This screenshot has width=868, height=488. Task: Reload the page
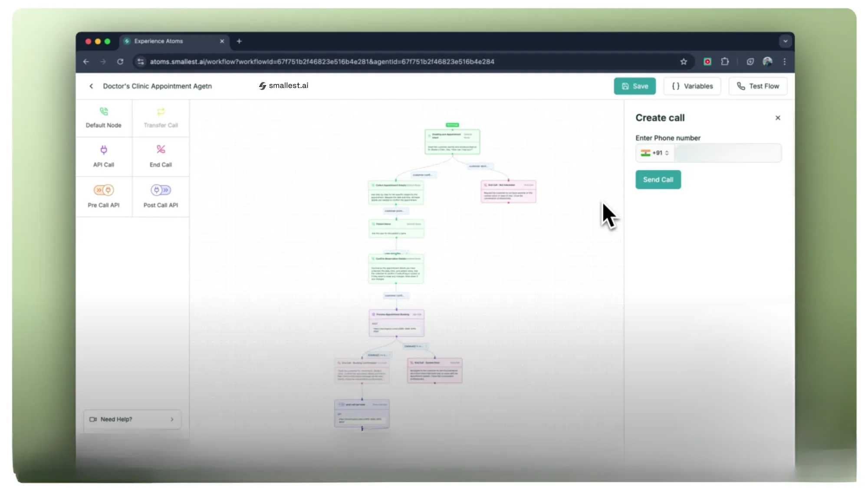(120, 62)
